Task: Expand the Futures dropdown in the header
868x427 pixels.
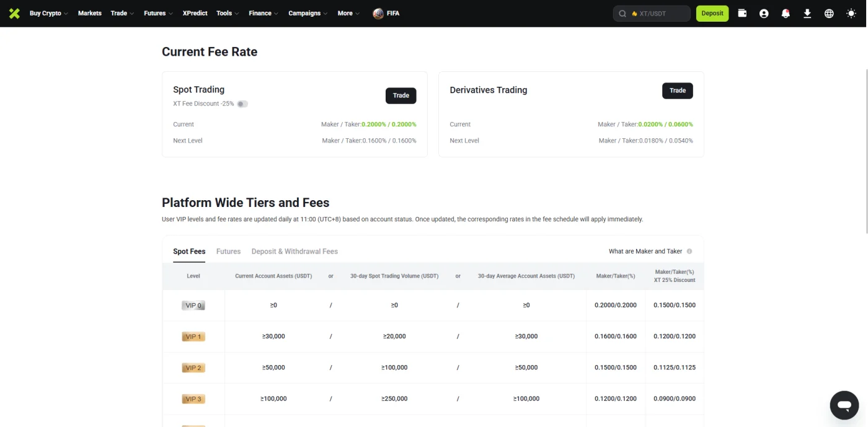Action: [158, 13]
